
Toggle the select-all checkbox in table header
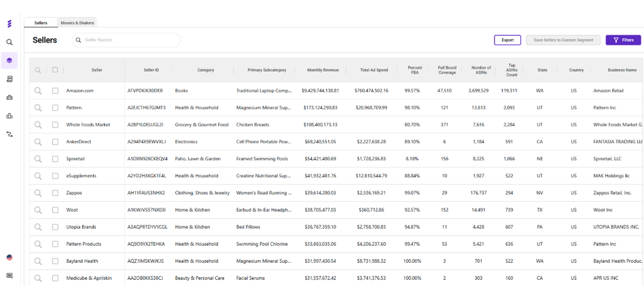(x=55, y=70)
